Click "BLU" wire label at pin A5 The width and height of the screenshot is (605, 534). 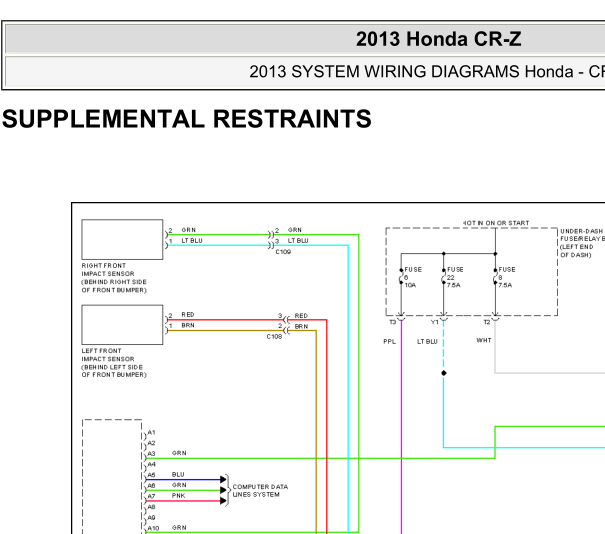click(178, 474)
